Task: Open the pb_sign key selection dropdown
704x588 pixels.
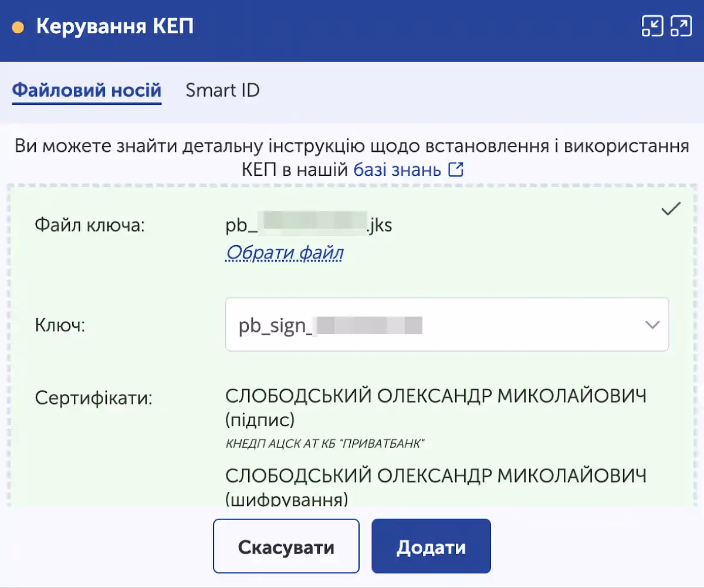Action: [x=447, y=325]
